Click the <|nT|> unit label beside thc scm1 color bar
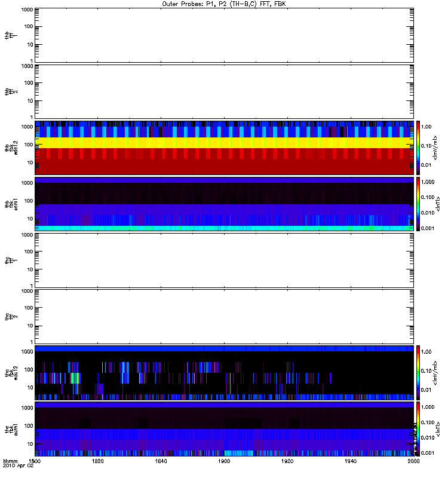The image size is (448, 478). point(438,429)
